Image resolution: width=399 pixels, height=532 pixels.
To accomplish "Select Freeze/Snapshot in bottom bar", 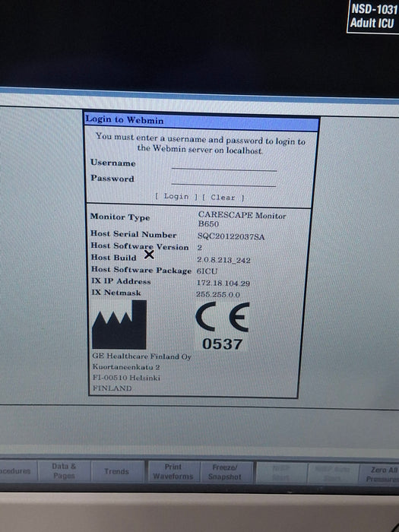I will 225,472.
